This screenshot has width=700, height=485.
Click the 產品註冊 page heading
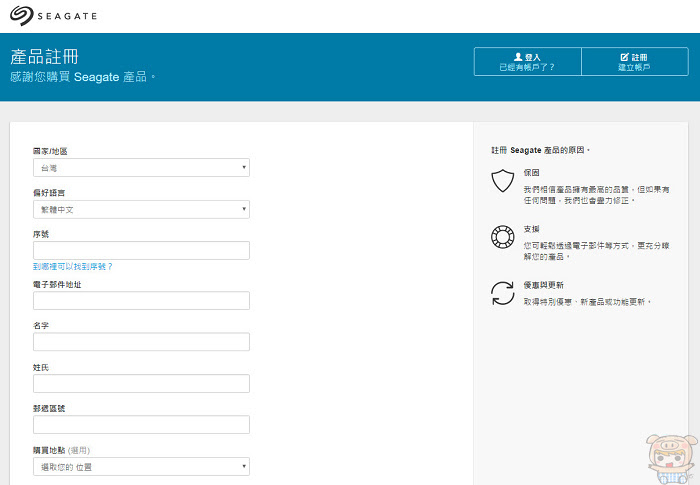[44, 57]
